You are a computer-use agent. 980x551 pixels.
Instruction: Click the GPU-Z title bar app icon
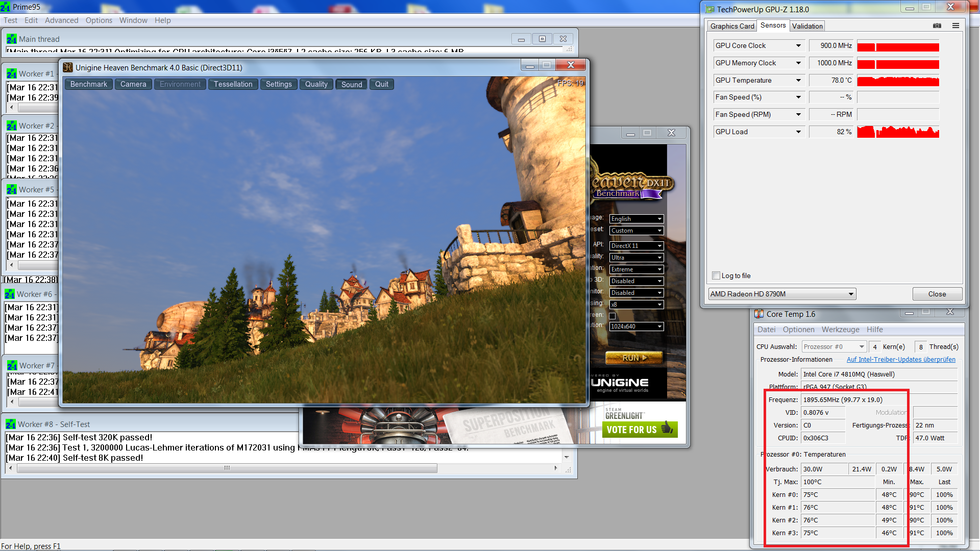(709, 9)
